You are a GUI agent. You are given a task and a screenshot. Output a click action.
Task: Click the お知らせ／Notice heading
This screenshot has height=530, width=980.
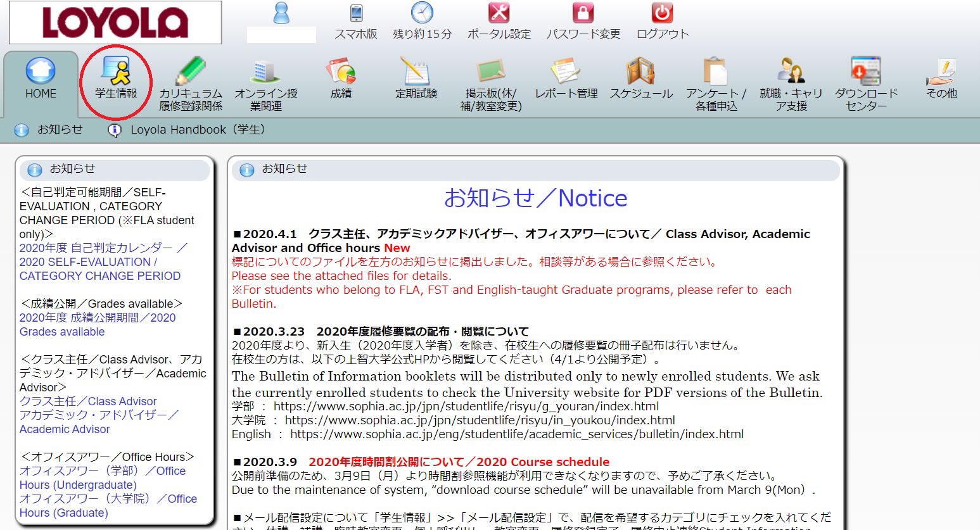(535, 198)
